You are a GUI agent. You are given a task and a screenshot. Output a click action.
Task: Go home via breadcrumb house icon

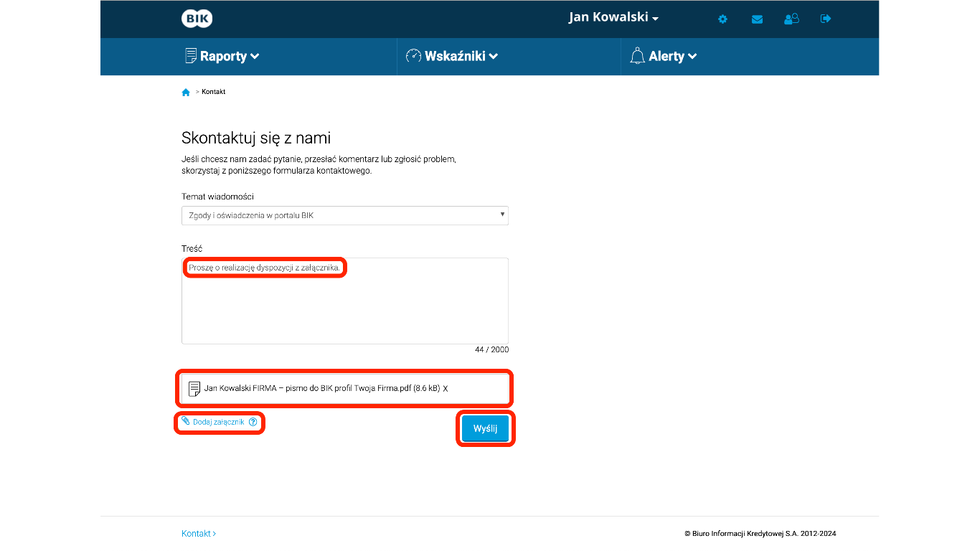[186, 92]
